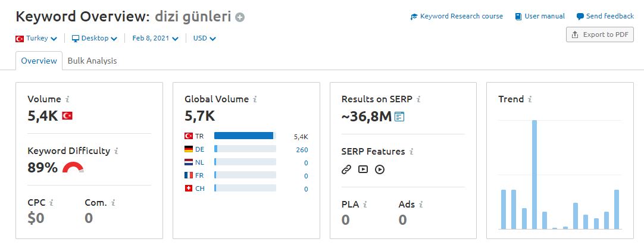Click the plus icon beside dizi günleri
The height and width of the screenshot is (245, 644).
240,18
